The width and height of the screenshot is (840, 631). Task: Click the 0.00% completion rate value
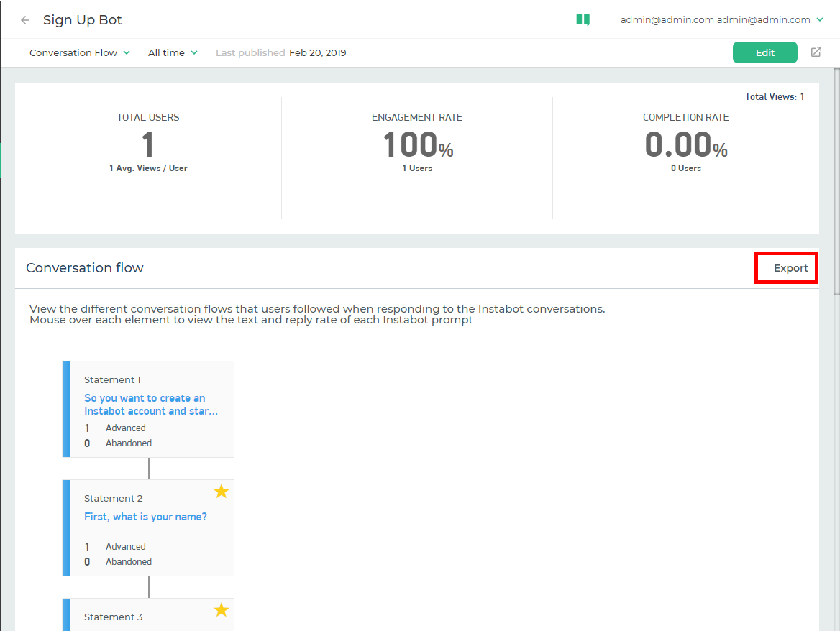tap(685, 144)
